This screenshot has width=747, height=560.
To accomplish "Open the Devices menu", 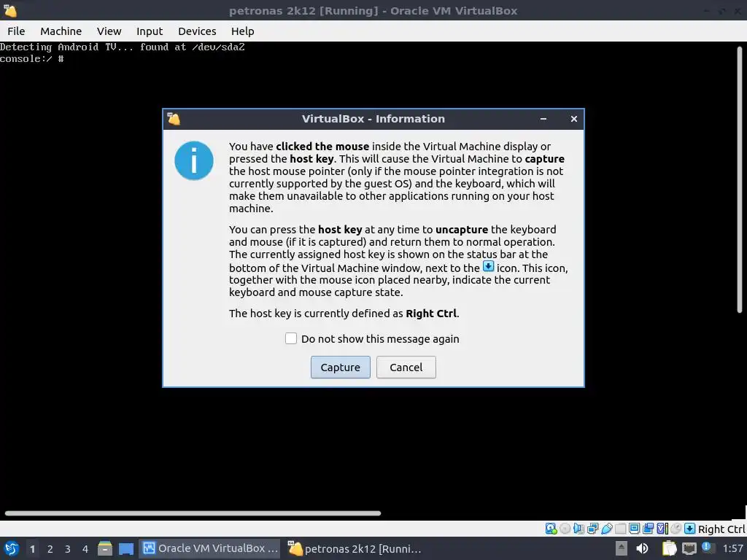I will point(197,31).
